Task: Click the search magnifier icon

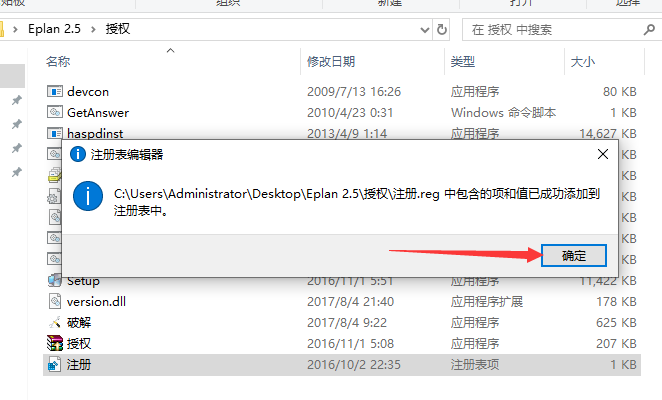Action: [649, 30]
